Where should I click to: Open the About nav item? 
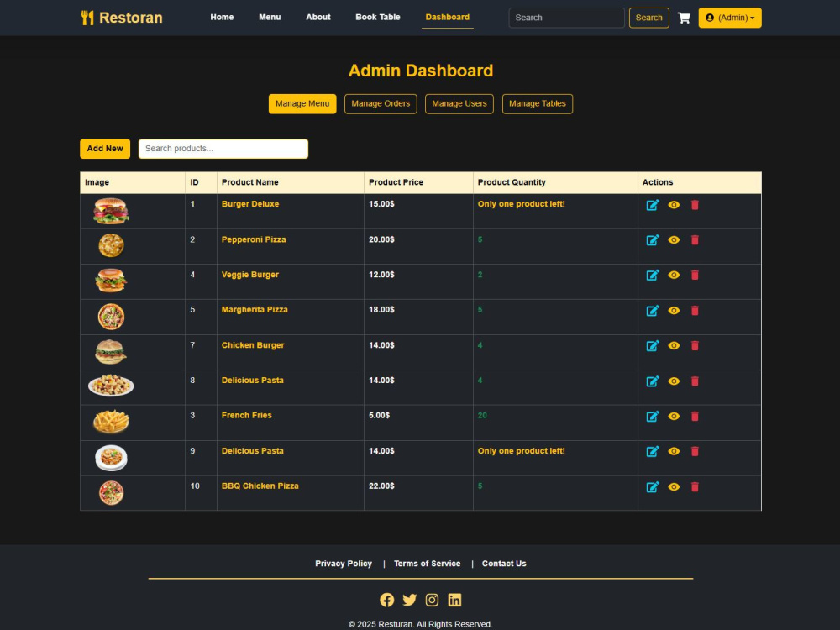click(318, 17)
